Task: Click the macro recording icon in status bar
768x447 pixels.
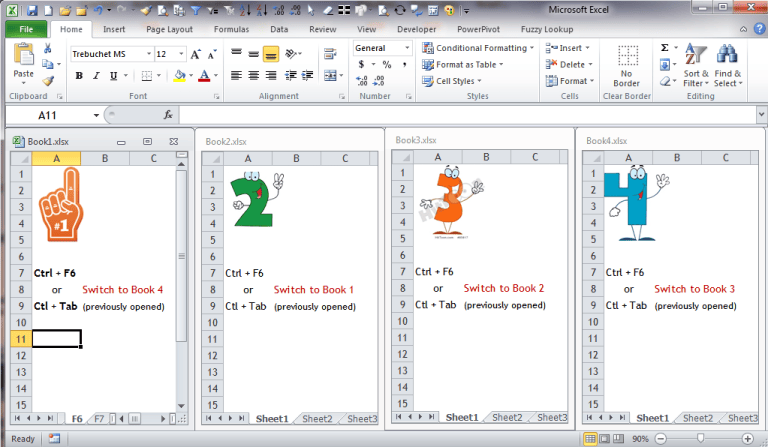Action: 54,438
